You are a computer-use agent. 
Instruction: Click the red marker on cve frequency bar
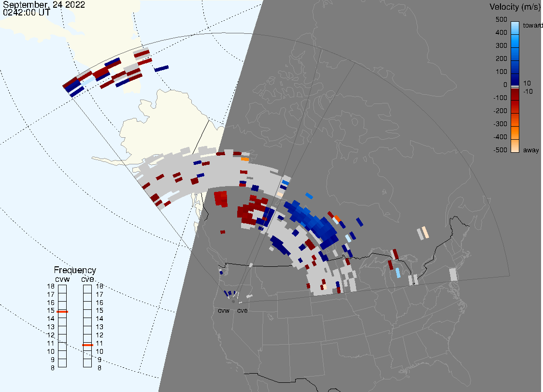[x=87, y=345]
